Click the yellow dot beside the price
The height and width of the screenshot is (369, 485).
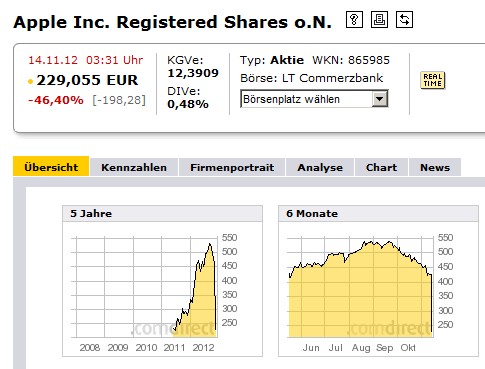31,81
